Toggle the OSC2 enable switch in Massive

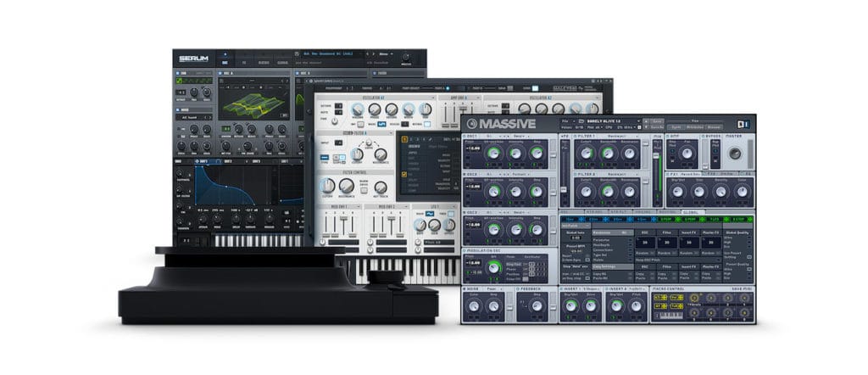tap(464, 175)
